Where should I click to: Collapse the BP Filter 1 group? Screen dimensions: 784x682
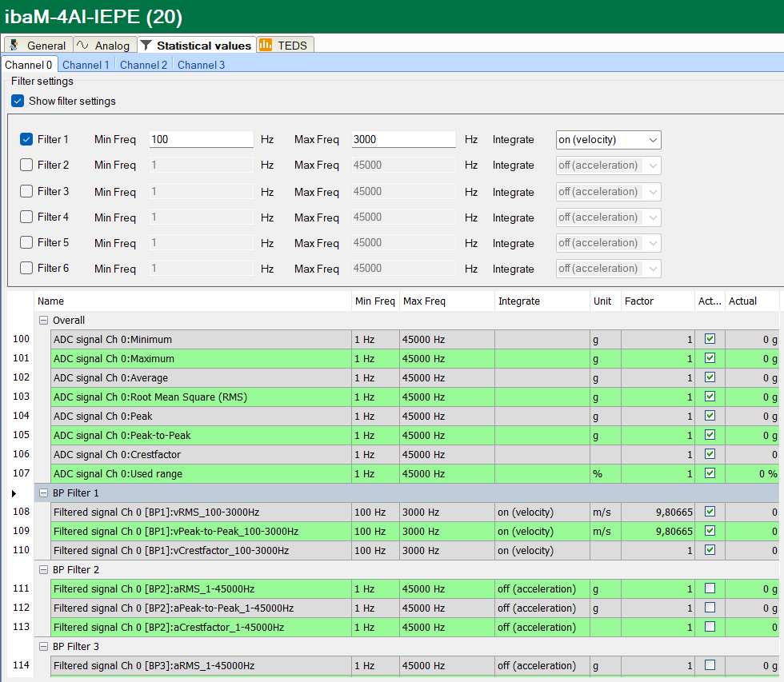[x=43, y=493]
